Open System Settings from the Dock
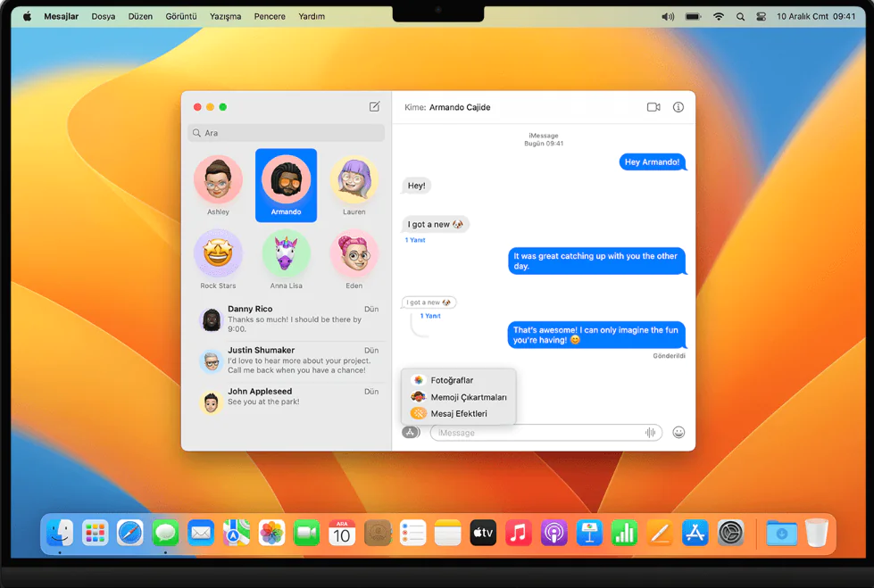 730,533
